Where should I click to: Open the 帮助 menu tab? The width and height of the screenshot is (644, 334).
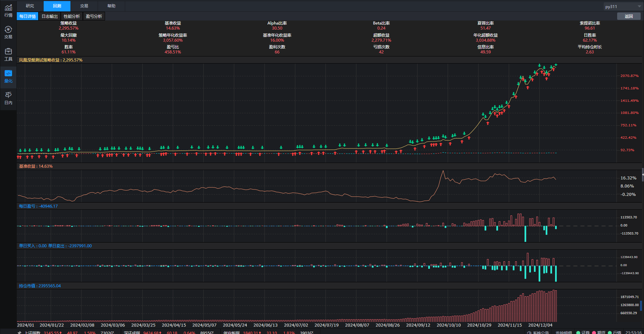click(111, 6)
